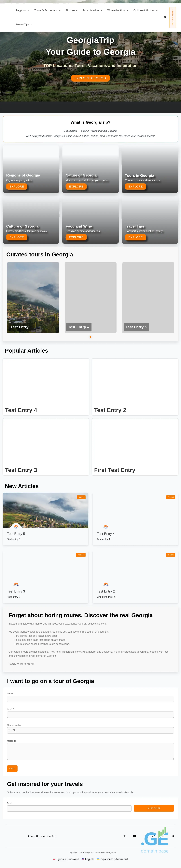Screen dimensions: 181x868
Task: Open the Where to Stay menu item
Action: pos(118,10)
